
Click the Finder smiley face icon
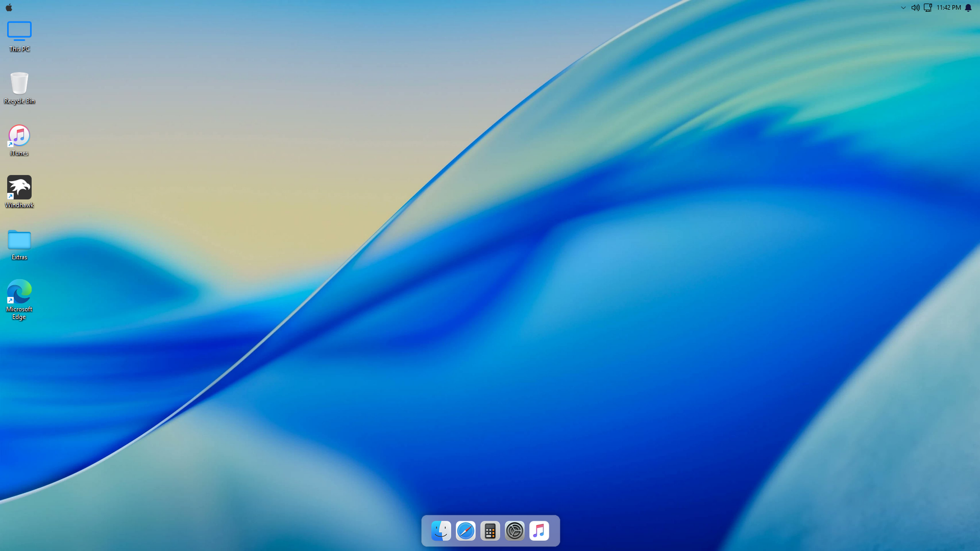tap(440, 531)
